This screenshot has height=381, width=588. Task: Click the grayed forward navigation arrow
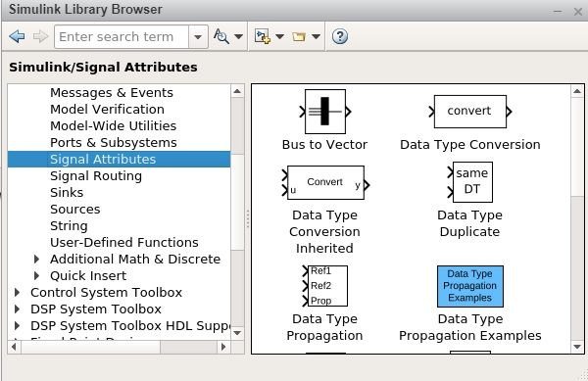(40, 36)
